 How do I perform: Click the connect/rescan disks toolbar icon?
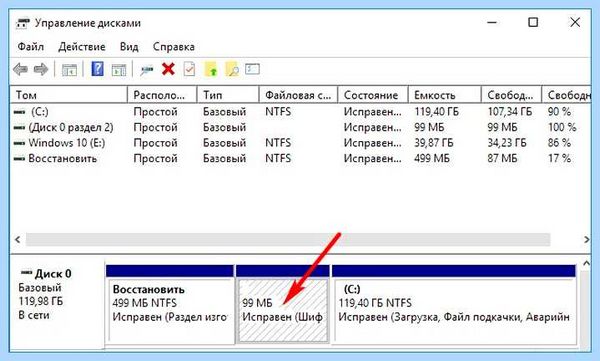pyautogui.click(x=147, y=70)
